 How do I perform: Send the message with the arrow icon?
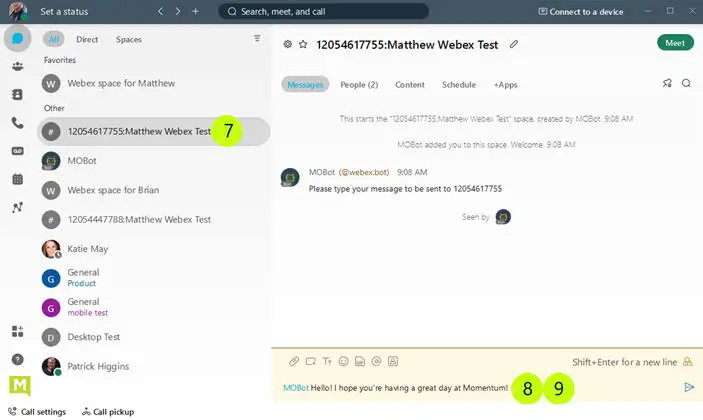point(689,387)
